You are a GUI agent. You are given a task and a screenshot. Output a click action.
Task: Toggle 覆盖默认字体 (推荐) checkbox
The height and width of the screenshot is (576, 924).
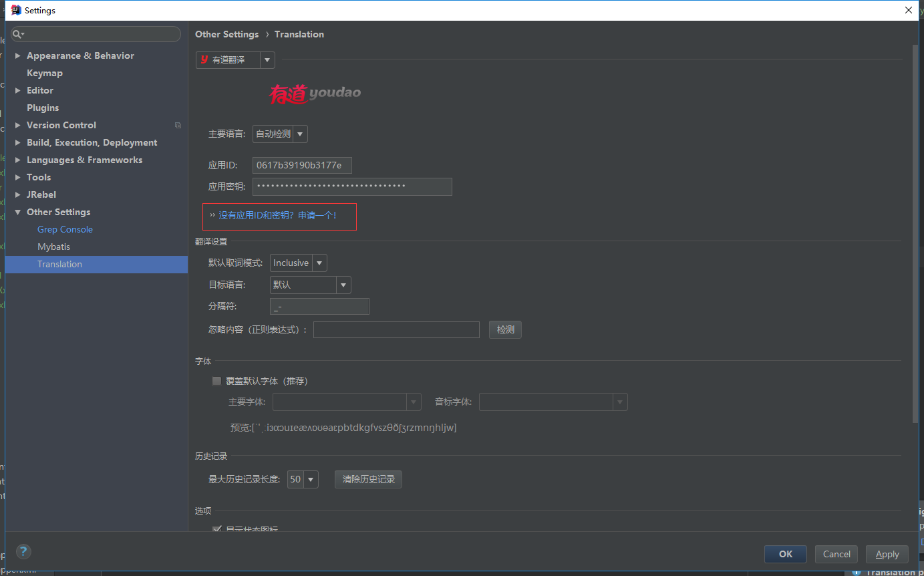(x=216, y=381)
